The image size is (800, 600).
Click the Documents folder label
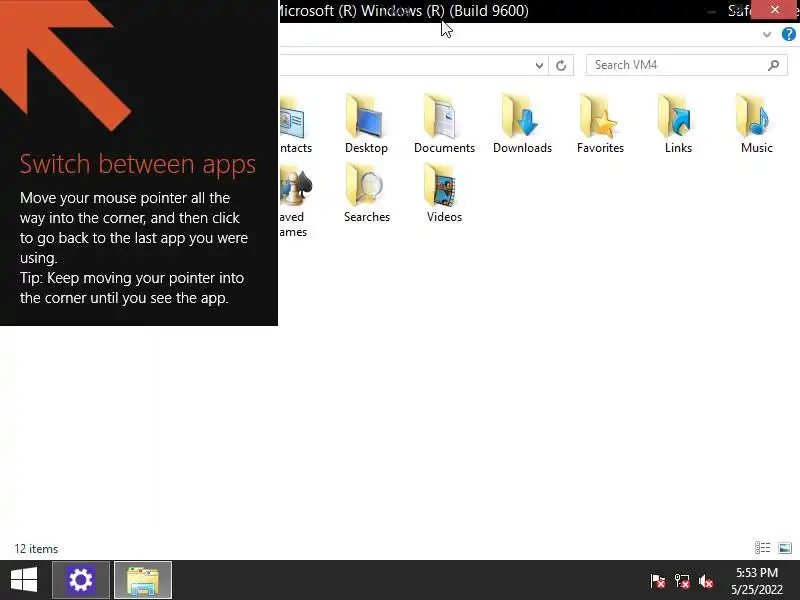(444, 148)
